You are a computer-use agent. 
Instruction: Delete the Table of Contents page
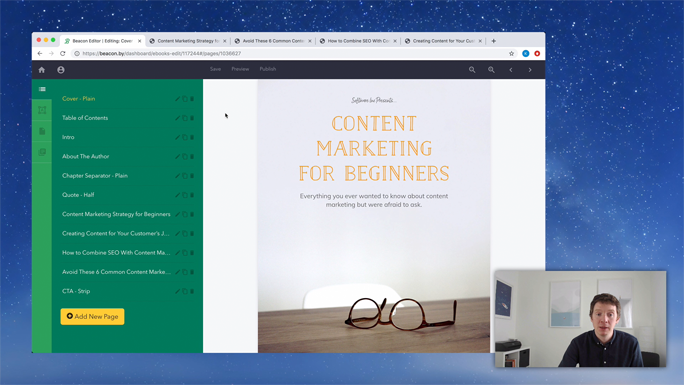tap(192, 118)
